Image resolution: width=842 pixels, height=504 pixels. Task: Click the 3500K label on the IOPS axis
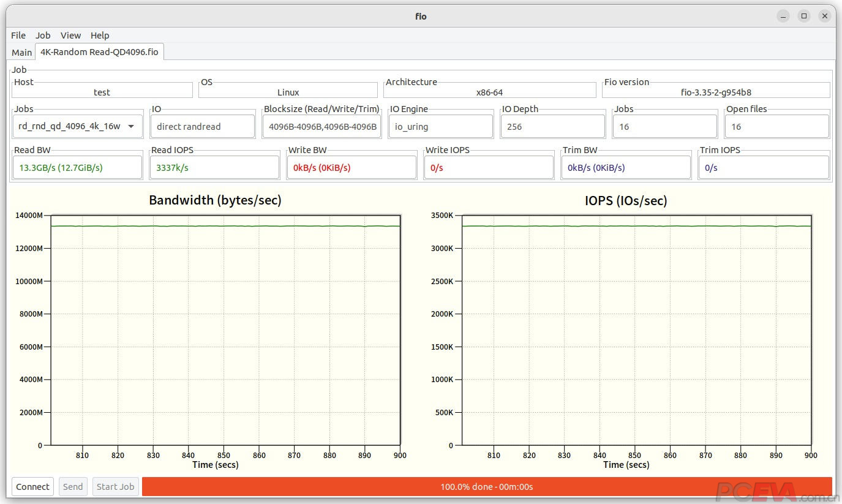[x=442, y=216]
